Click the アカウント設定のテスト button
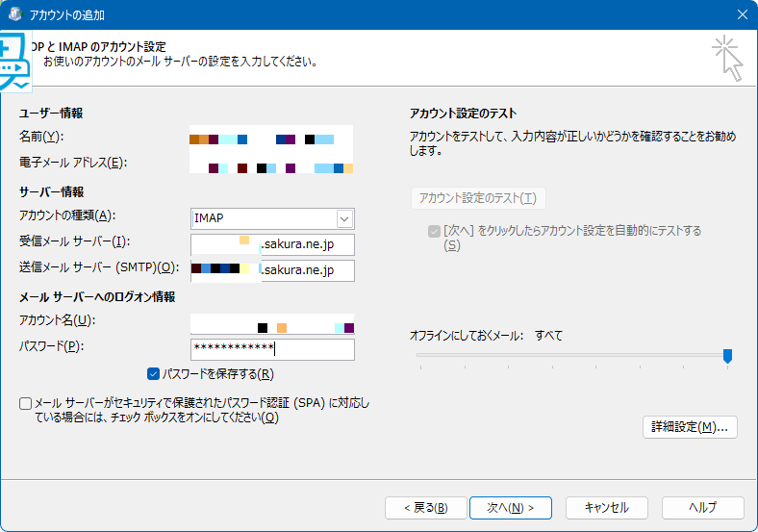The image size is (758, 532). click(x=478, y=198)
